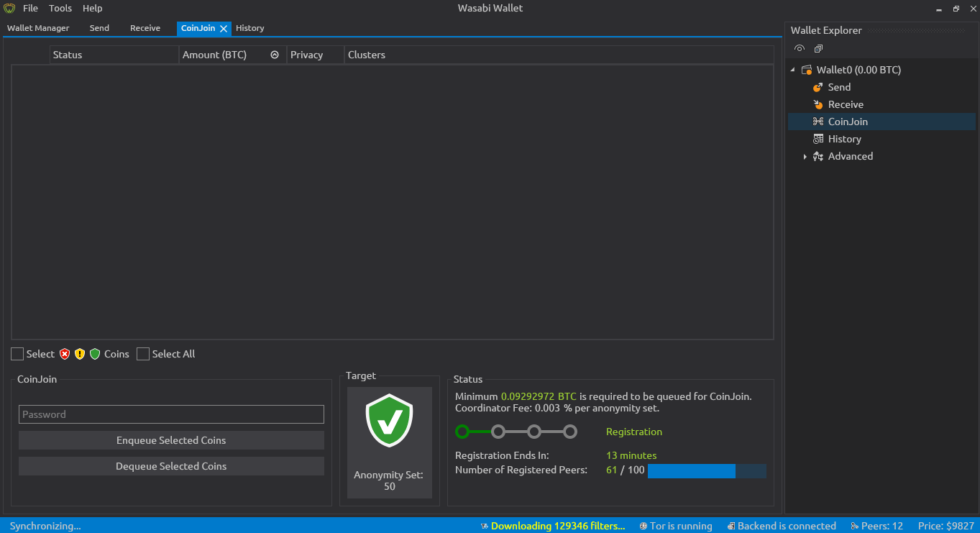The height and width of the screenshot is (533, 980).
Task: Click the last gray phase step circle
Action: [x=570, y=432]
